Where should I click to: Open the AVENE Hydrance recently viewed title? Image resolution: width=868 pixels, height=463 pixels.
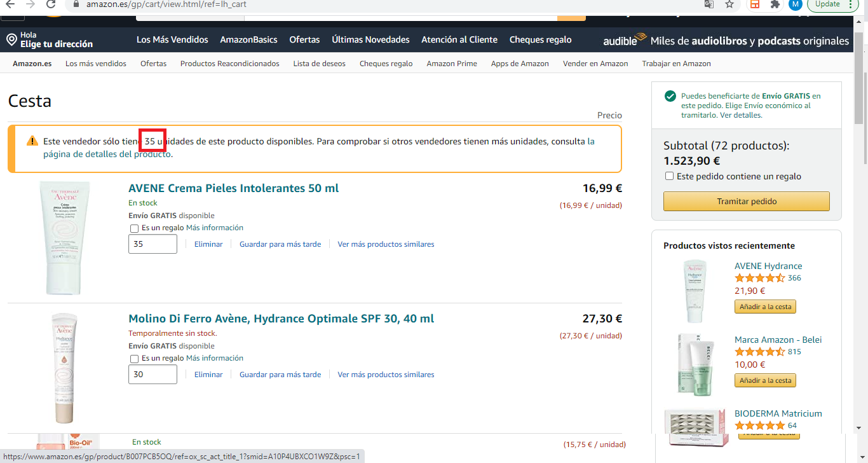pos(768,266)
